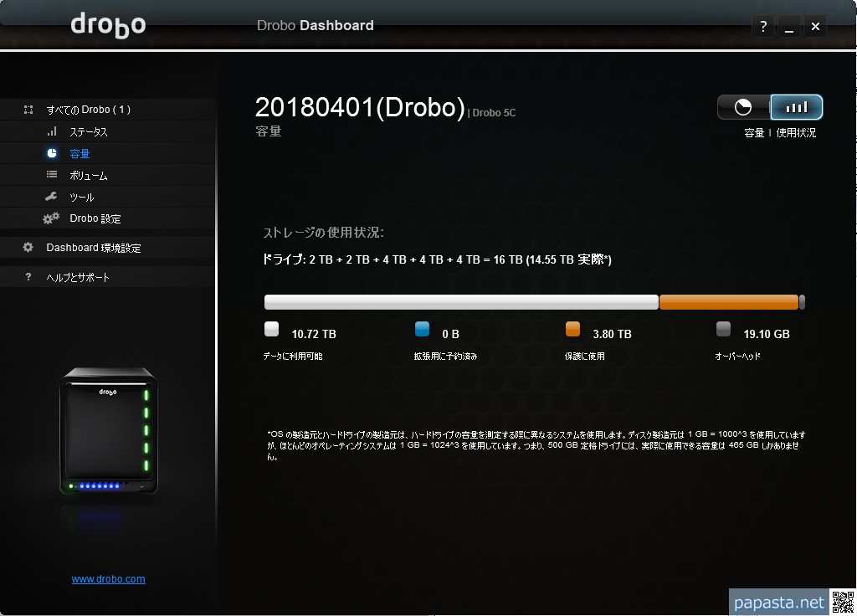This screenshot has width=857, height=616.
Task: Switch to bar graph usage view
Action: [797, 107]
